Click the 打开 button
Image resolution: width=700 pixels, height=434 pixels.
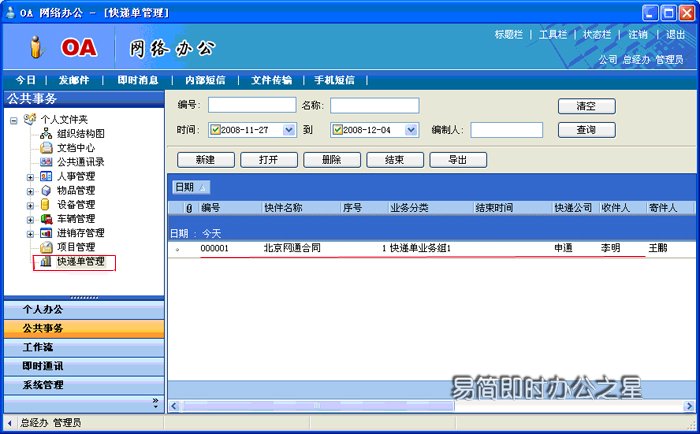pyautogui.click(x=269, y=160)
